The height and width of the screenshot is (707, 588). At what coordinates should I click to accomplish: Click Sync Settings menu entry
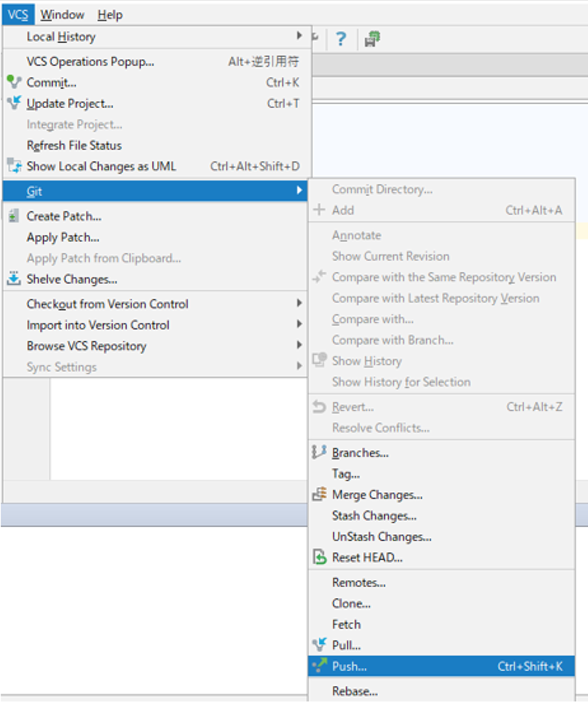[155, 367]
